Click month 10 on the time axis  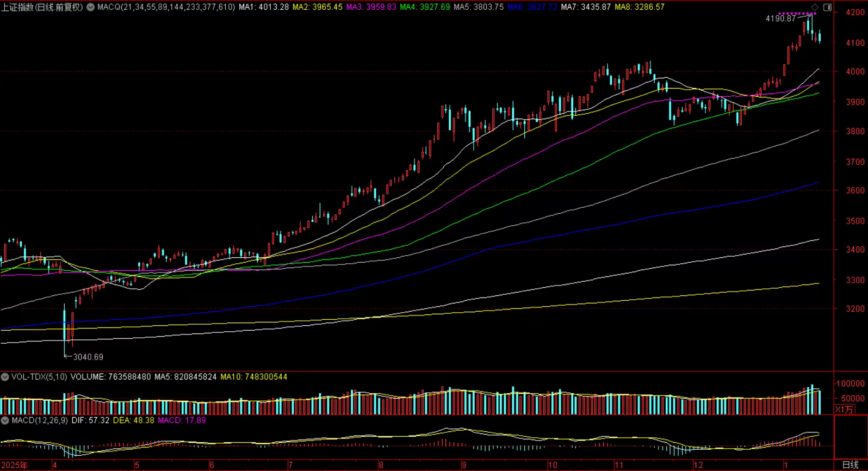coord(553,466)
